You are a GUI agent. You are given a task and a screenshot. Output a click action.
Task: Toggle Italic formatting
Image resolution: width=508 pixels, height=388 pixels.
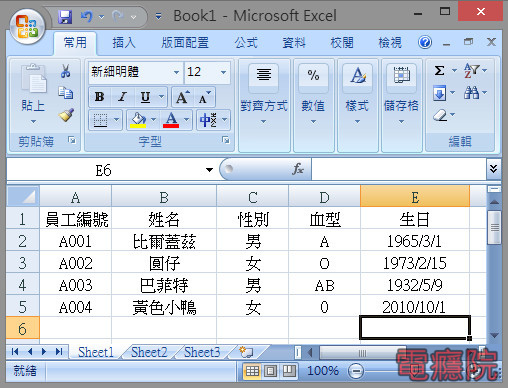click(123, 97)
